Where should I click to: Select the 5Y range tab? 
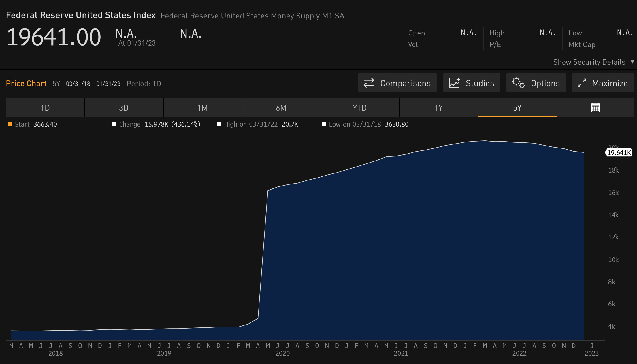click(x=517, y=108)
